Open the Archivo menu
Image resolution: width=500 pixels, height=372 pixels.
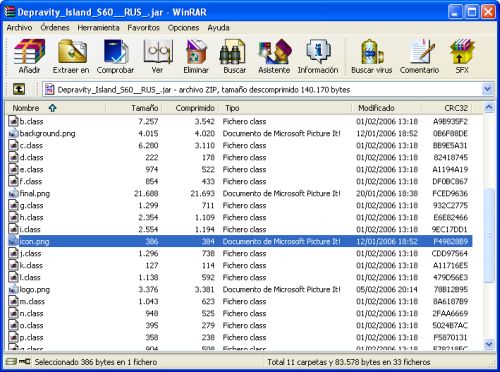[19, 28]
